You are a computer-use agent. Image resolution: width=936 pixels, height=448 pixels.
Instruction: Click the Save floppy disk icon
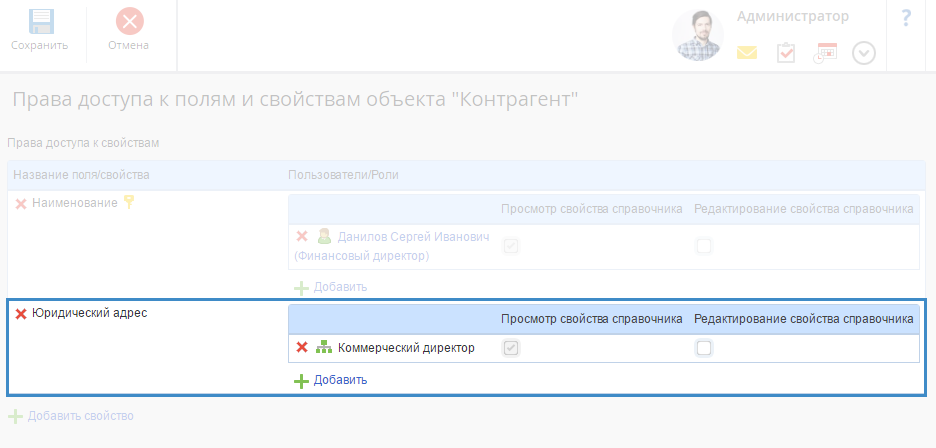[x=40, y=21]
